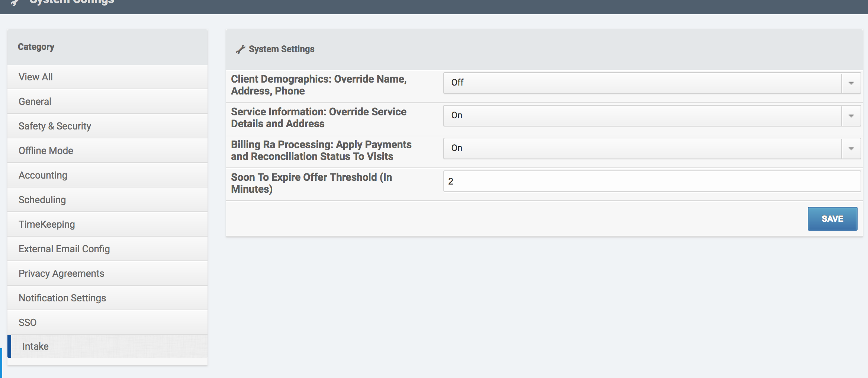This screenshot has width=868, height=378.
Task: Open Billing Ra Processing dropdown arrow
Action: pyautogui.click(x=851, y=148)
